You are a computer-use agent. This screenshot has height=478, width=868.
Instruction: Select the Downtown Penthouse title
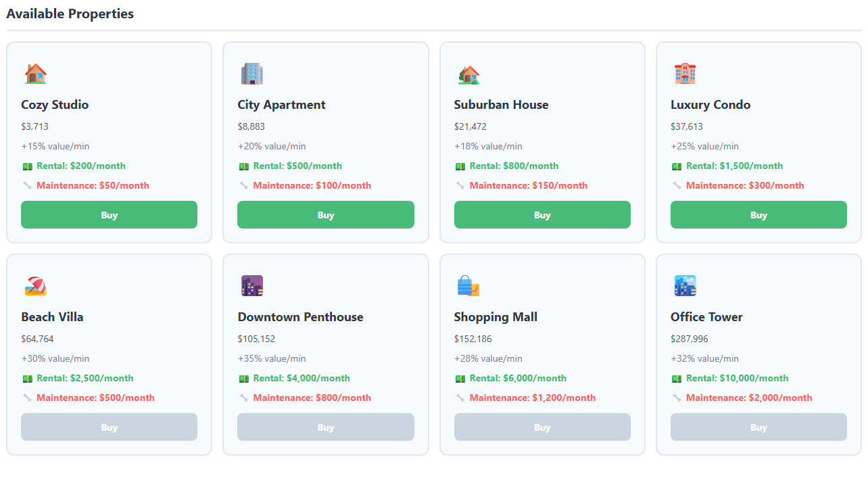coord(300,317)
